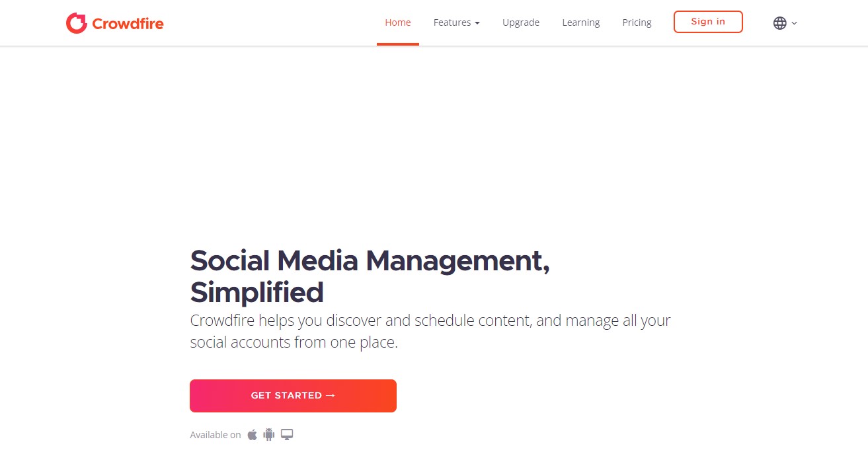Click the arrow on GET STARTED button
This screenshot has height=460, width=868.
(331, 395)
